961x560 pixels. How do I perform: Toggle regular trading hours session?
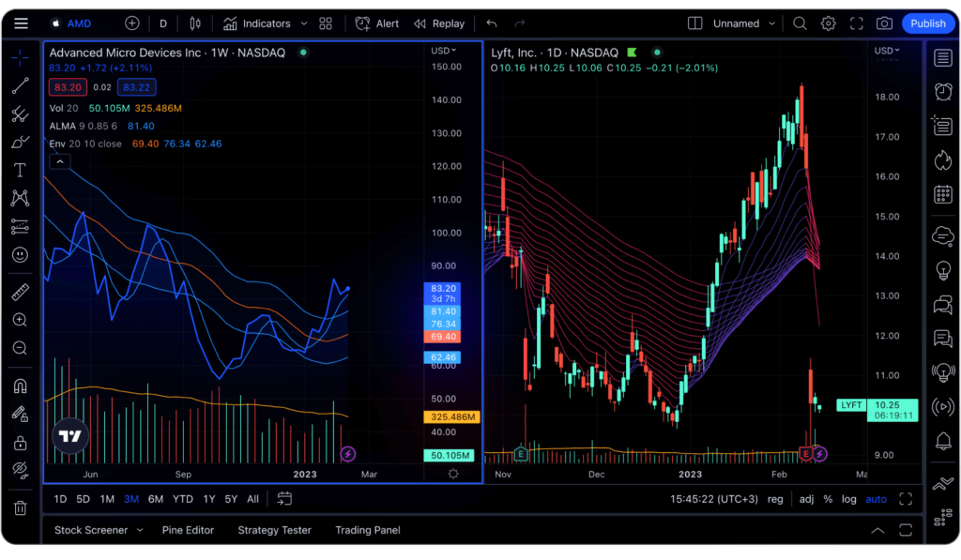click(x=775, y=499)
